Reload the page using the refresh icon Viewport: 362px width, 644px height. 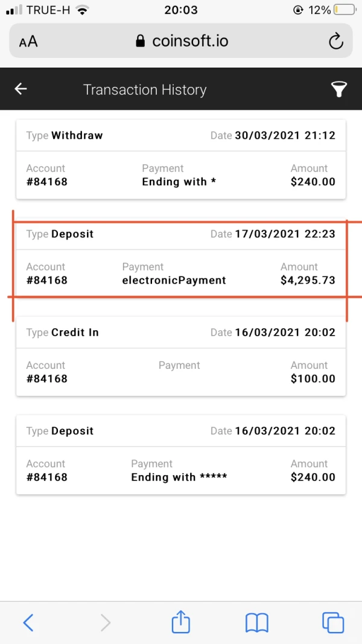tap(335, 41)
